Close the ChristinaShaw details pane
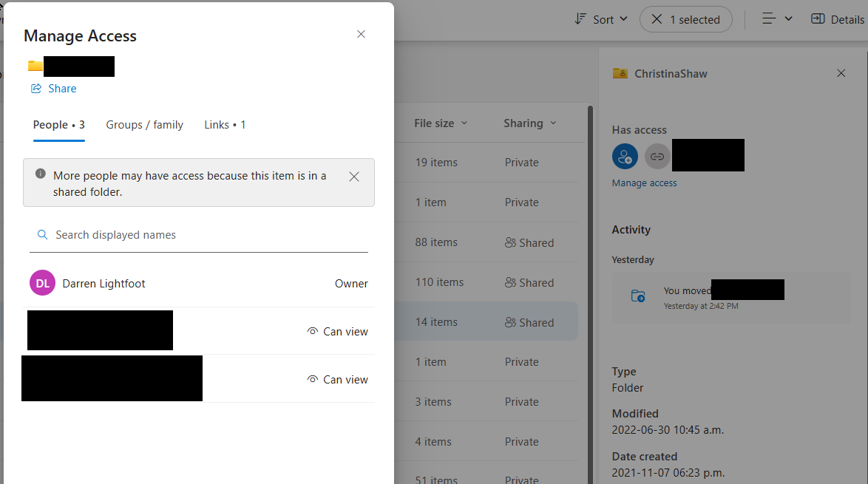Viewport: 868px width, 484px height. click(841, 74)
